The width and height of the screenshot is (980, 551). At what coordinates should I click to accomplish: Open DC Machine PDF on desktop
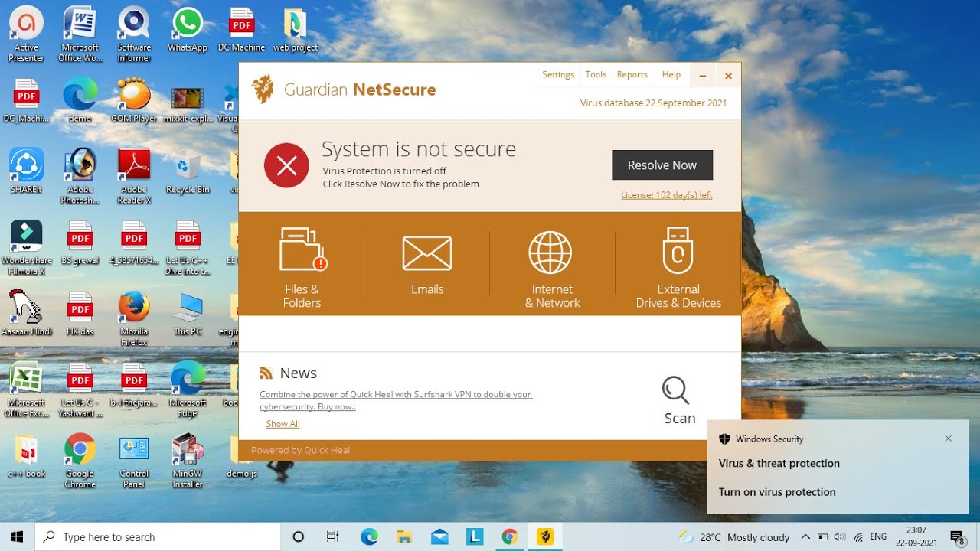tap(241, 29)
